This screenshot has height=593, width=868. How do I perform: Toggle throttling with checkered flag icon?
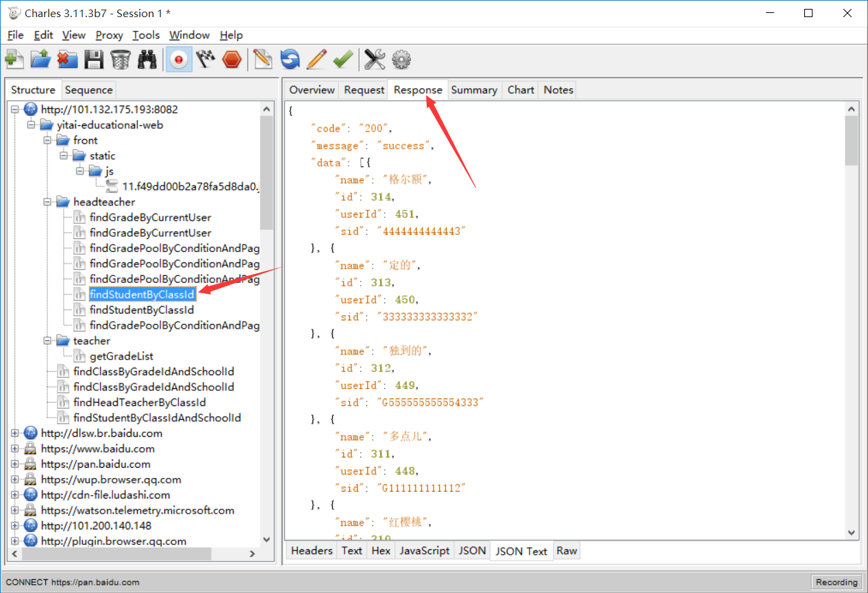coord(205,59)
